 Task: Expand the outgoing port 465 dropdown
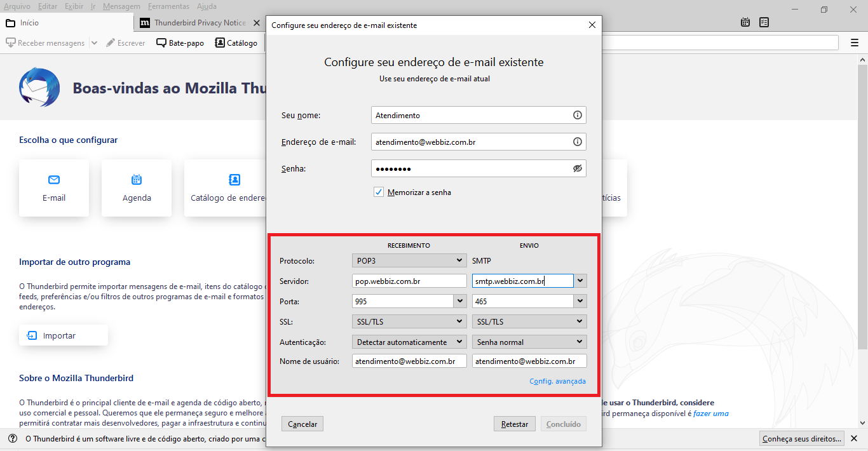pyautogui.click(x=580, y=301)
